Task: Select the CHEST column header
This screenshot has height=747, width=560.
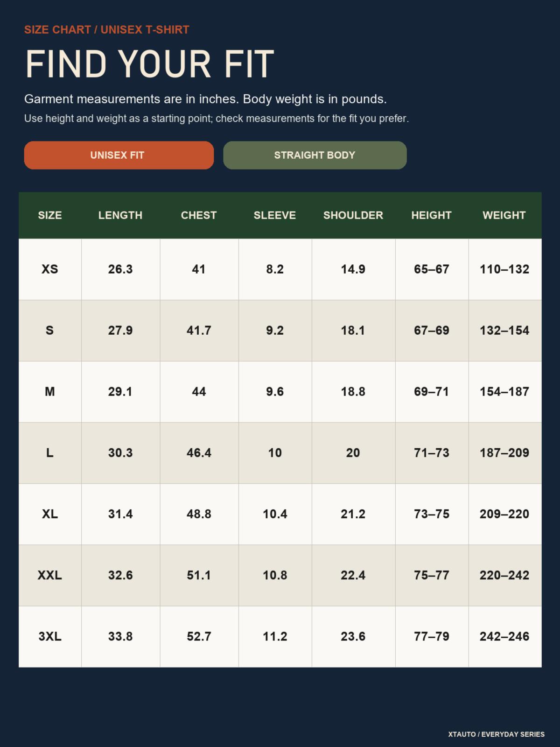Action: pyautogui.click(x=199, y=215)
